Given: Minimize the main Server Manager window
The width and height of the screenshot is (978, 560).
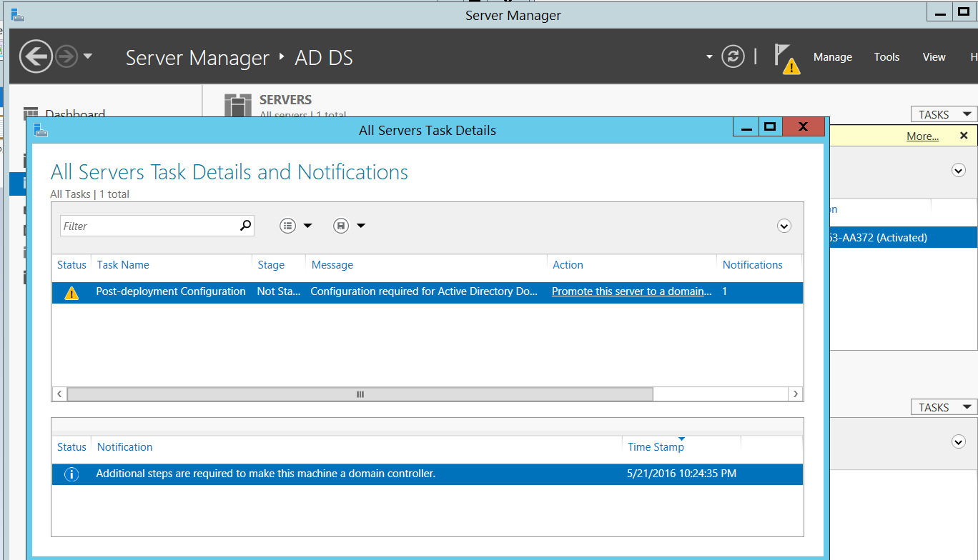Looking at the screenshot, I should coord(938,14).
